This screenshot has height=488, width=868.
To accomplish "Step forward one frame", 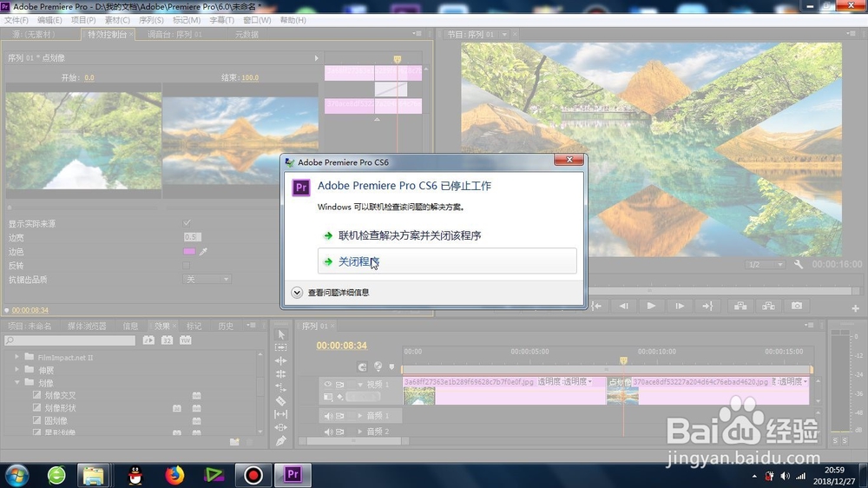I will (x=680, y=306).
